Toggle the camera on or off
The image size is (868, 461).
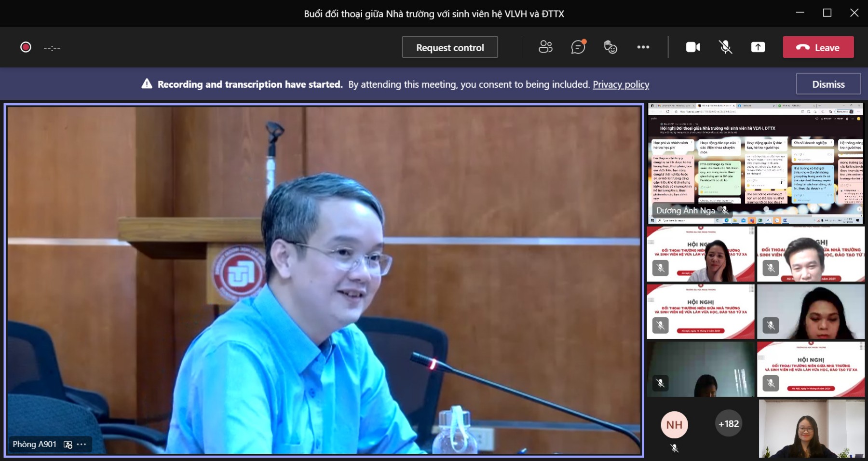point(693,47)
